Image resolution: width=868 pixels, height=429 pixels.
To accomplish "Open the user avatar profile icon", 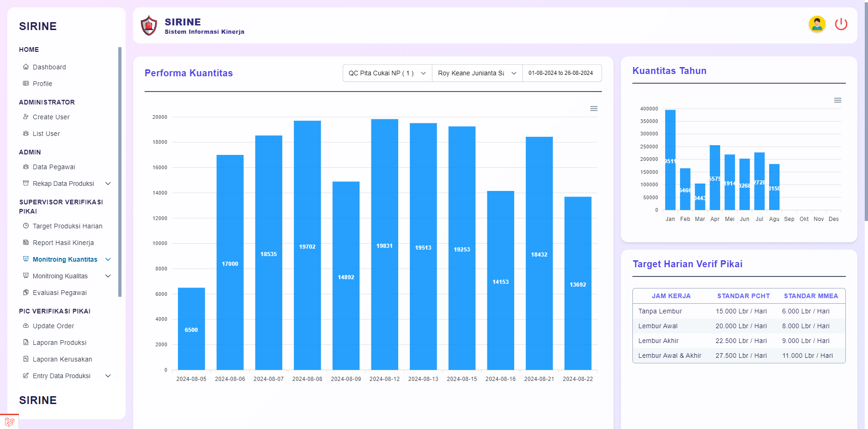I will coord(817,24).
